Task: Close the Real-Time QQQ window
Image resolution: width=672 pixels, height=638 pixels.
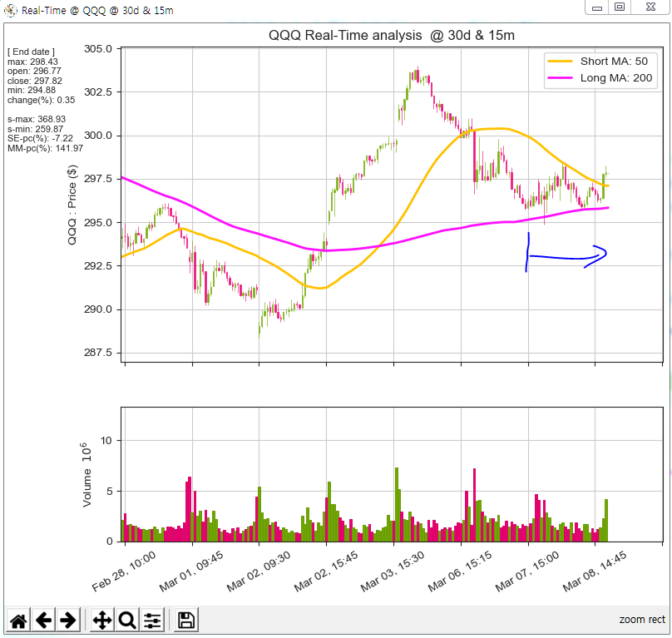Action: pyautogui.click(x=650, y=7)
